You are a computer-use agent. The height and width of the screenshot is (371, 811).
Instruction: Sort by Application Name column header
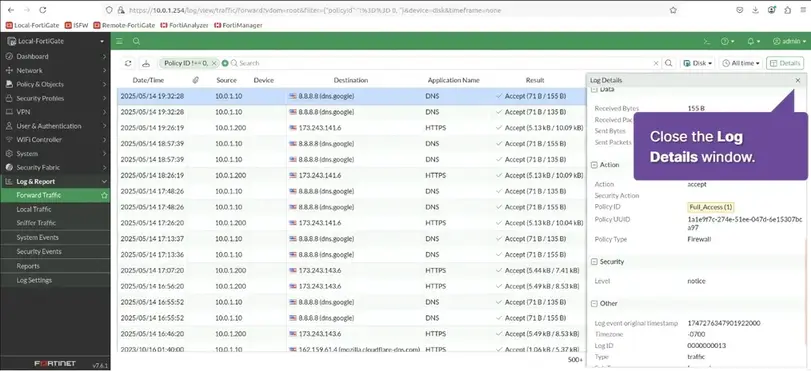click(x=454, y=80)
